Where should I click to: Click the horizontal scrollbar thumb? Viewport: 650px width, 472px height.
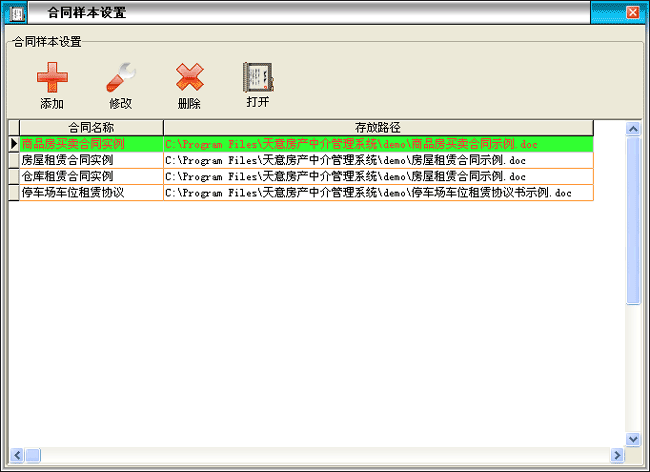point(32,455)
